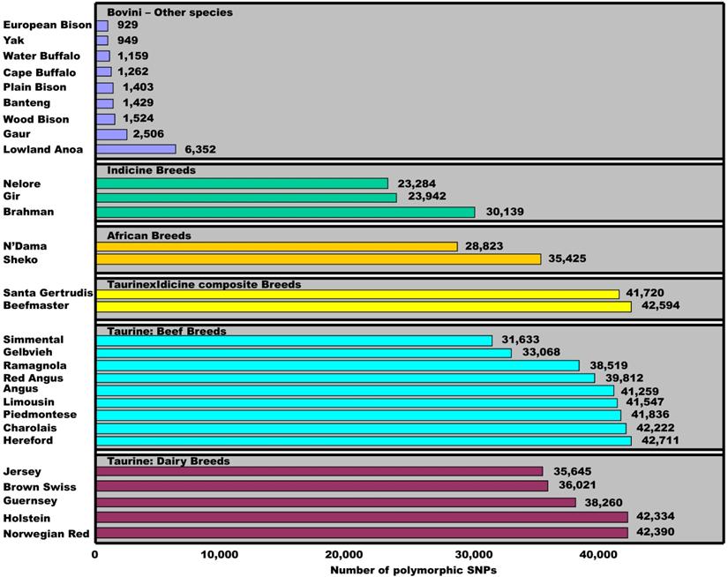Select the Beefmaster yellow bar
The image size is (728, 577).
tap(363, 307)
